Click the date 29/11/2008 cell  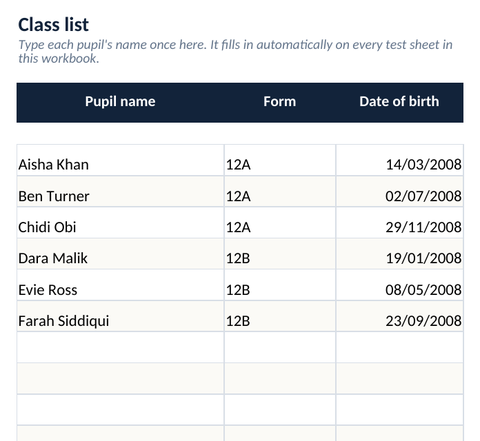coord(400,223)
